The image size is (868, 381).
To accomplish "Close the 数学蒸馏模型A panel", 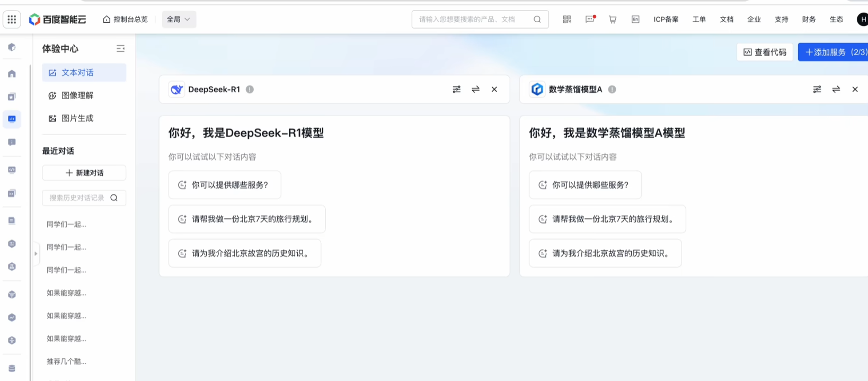I will click(855, 90).
